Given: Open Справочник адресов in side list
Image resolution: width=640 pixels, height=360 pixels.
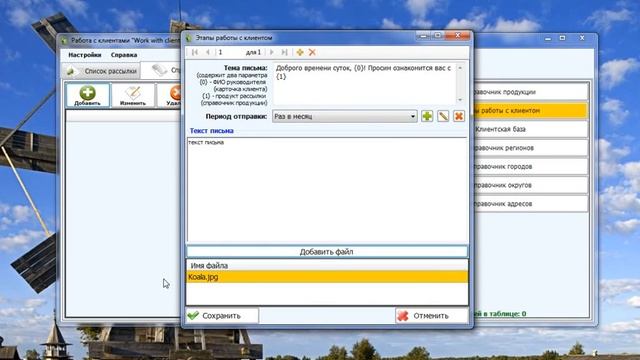Looking at the screenshot, I should point(531,204).
